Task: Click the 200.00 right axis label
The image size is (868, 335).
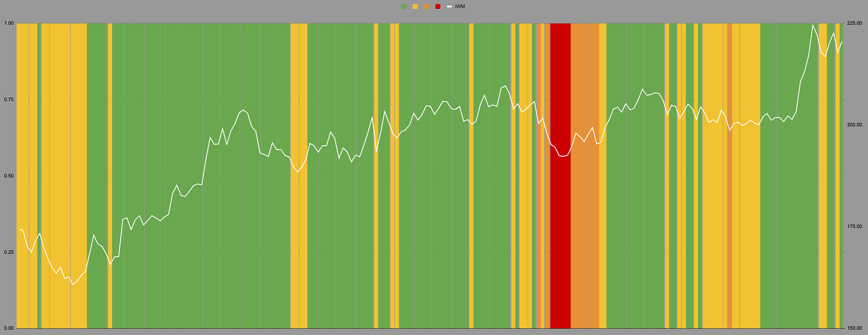Action: click(x=854, y=125)
